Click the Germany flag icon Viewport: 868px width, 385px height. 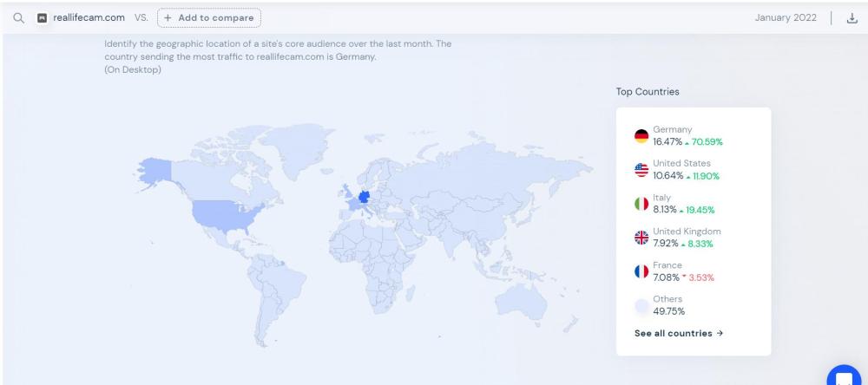click(641, 136)
